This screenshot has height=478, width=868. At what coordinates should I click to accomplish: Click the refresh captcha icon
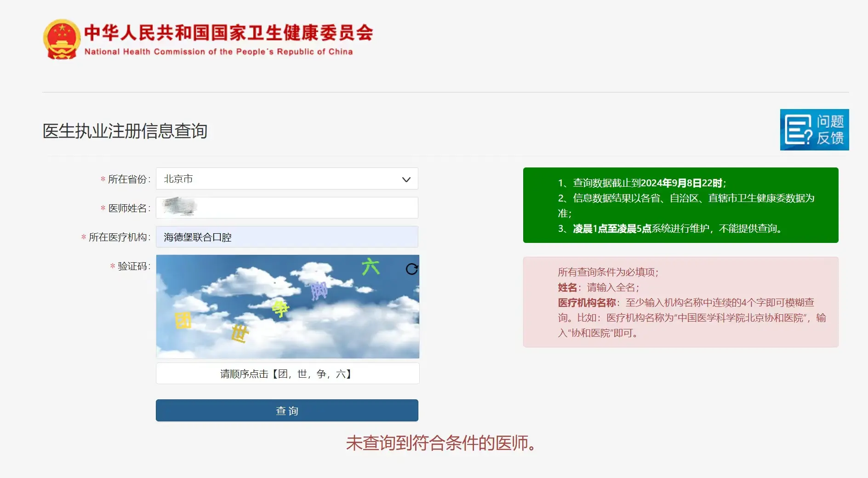coord(412,269)
